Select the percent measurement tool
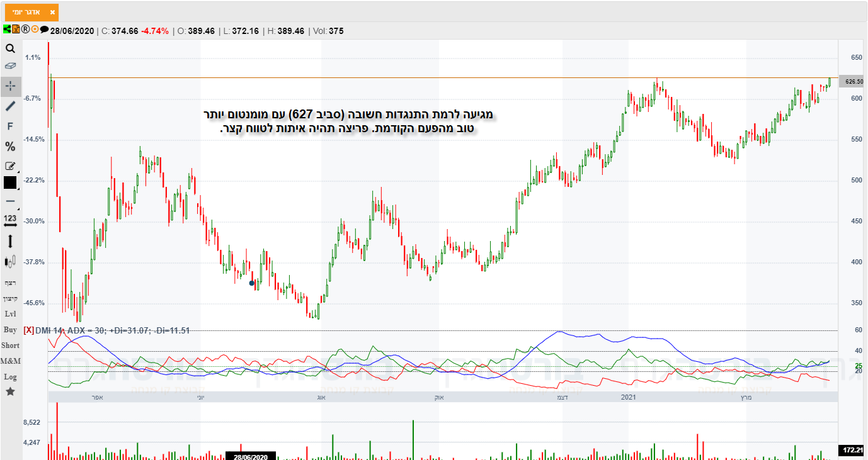This screenshot has height=460, width=868. click(x=10, y=147)
